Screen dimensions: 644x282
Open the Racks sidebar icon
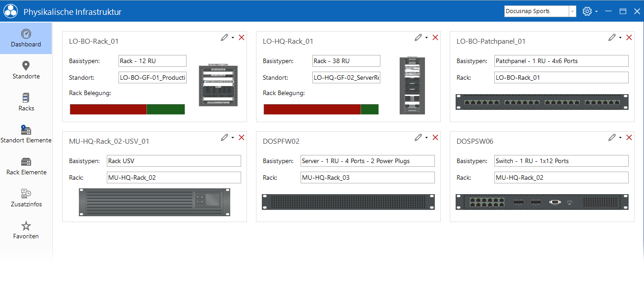coord(26,98)
